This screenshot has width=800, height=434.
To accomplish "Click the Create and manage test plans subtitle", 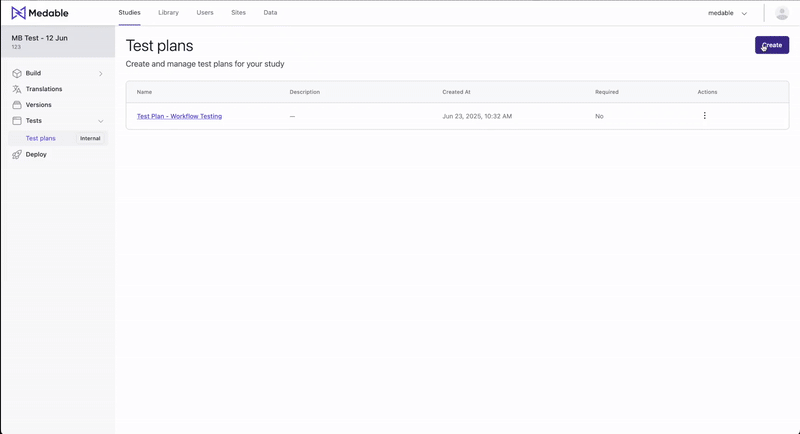I will (x=205, y=64).
